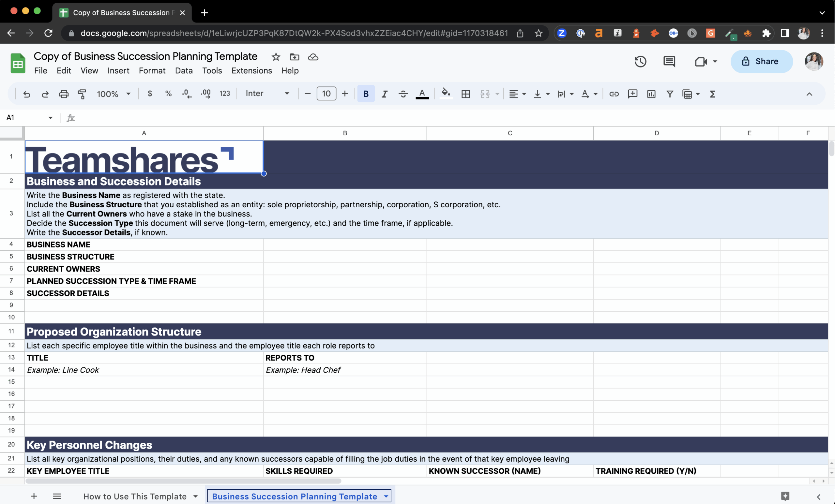Click the functions sigma icon
This screenshot has width=835, height=504.
tap(712, 94)
